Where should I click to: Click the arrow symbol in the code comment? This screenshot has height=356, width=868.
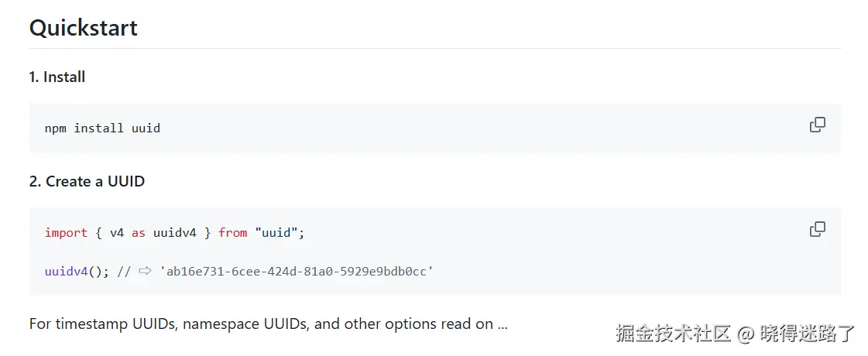click(x=145, y=272)
